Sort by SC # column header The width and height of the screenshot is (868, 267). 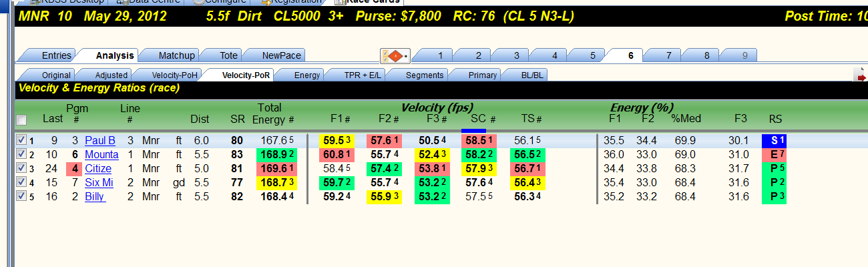point(482,119)
